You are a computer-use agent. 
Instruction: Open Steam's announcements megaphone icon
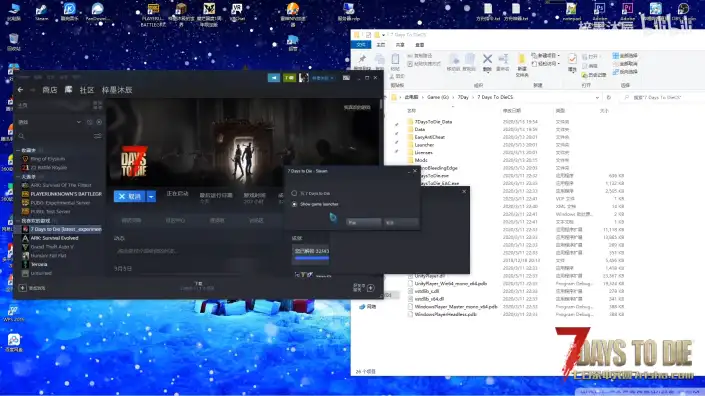click(274, 78)
